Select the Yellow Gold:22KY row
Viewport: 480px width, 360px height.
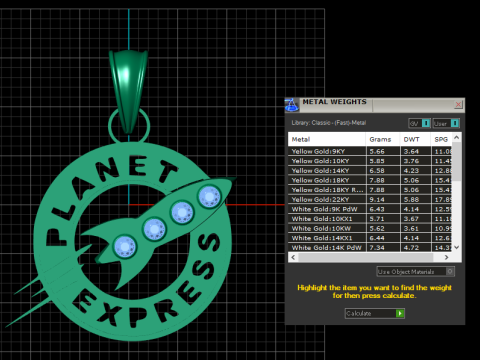tap(370, 200)
